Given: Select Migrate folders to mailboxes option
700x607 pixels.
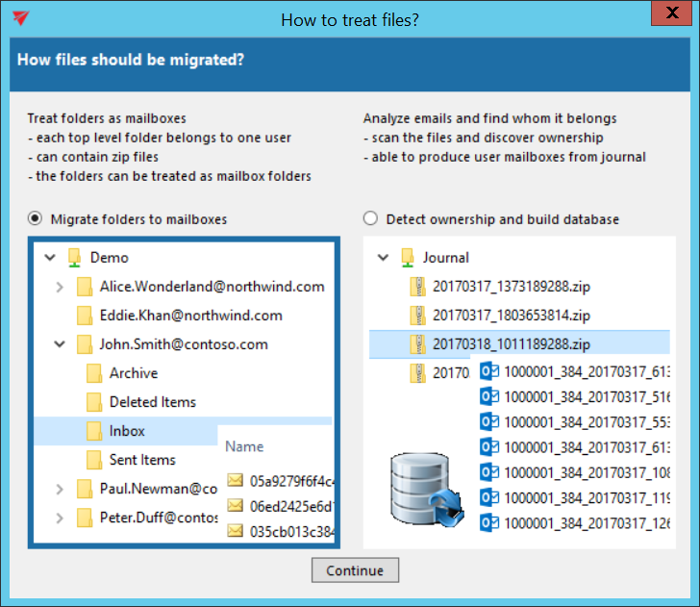Looking at the screenshot, I should click(x=35, y=219).
